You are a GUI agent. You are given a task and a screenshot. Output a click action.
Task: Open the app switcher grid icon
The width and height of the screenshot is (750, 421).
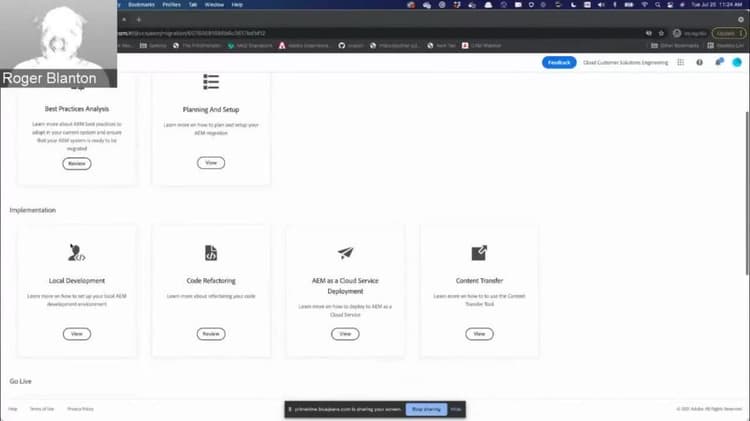point(681,62)
